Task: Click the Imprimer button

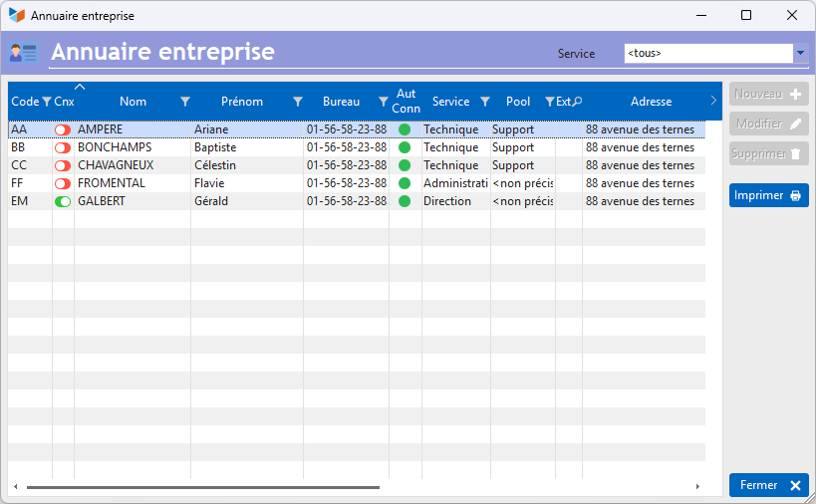Action: click(768, 195)
